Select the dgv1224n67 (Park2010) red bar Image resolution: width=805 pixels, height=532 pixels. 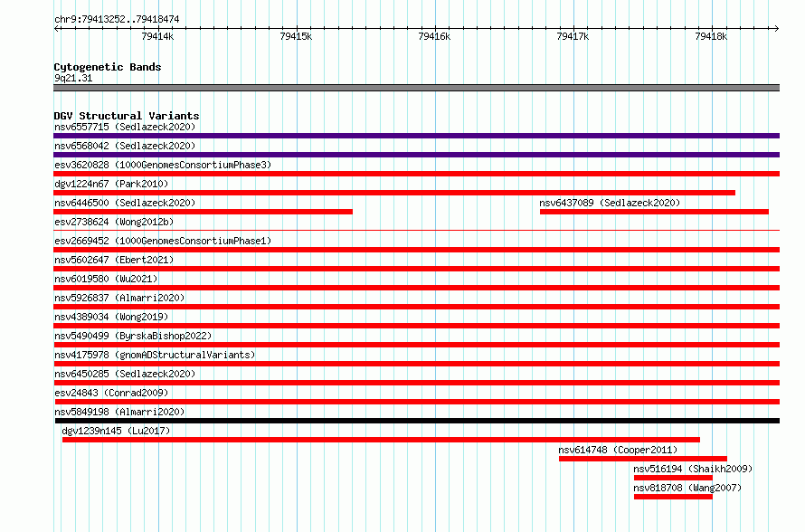pos(394,193)
